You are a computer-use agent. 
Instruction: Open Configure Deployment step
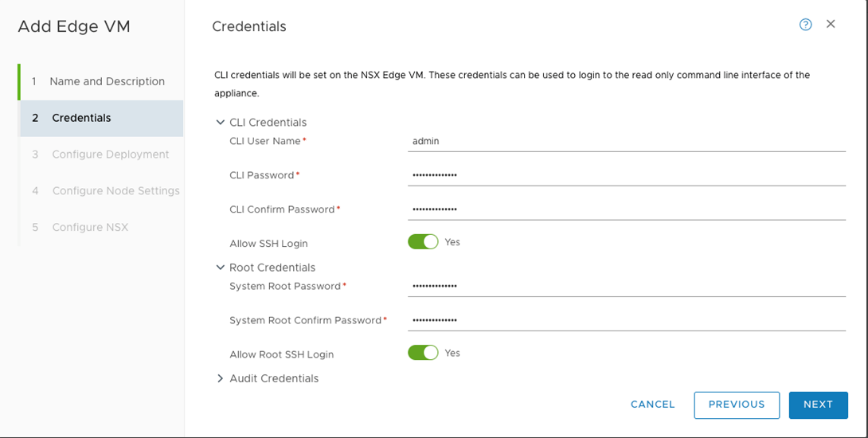pyautogui.click(x=110, y=154)
